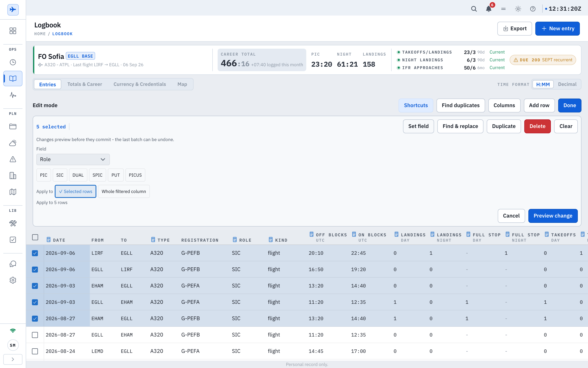Open notifications bell with 6 badge
This screenshot has height=368, width=588.
489,9
